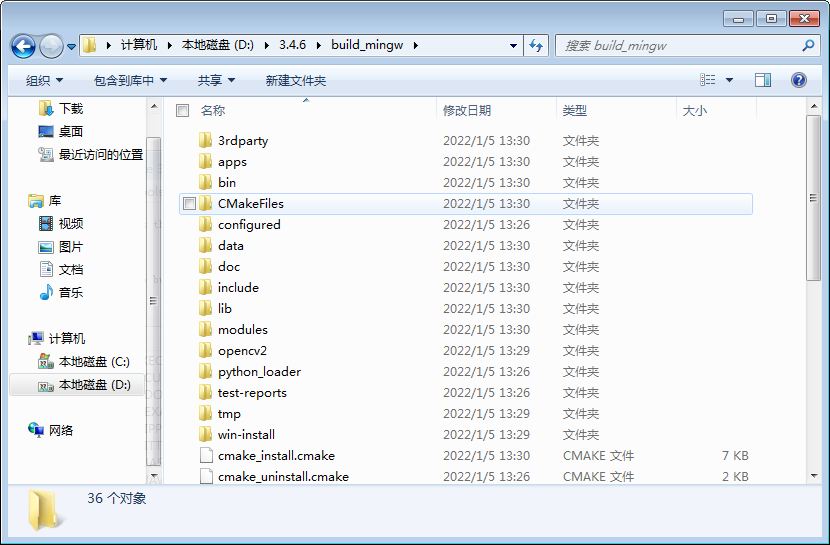Check the CMakeFiles row checkbox
The image size is (830, 545).
(189, 204)
